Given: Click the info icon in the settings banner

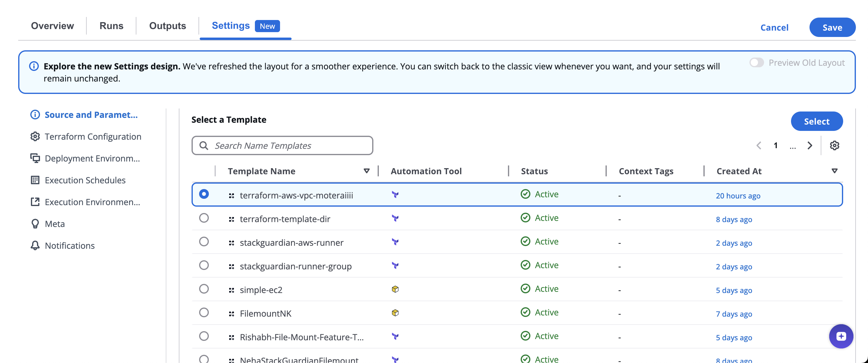Looking at the screenshot, I should (x=34, y=66).
